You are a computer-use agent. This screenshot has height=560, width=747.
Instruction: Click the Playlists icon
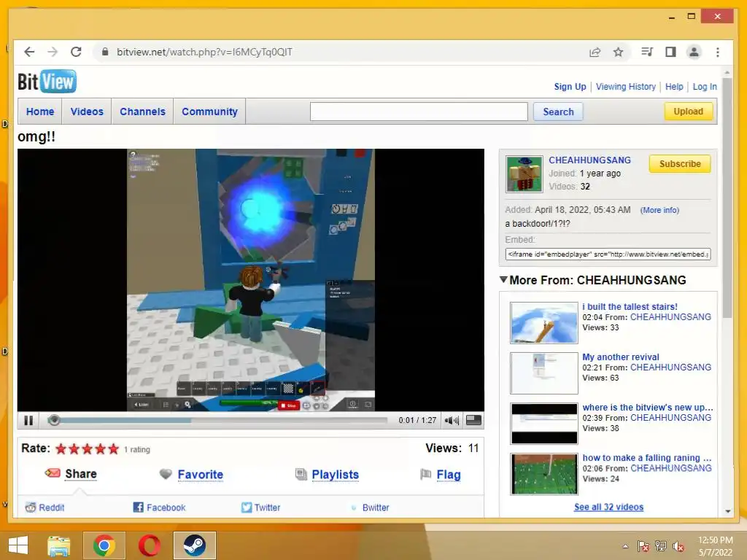[301, 474]
